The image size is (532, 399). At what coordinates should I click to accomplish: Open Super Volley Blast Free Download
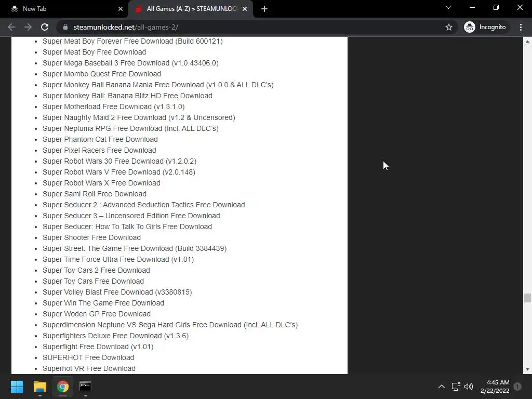click(117, 292)
